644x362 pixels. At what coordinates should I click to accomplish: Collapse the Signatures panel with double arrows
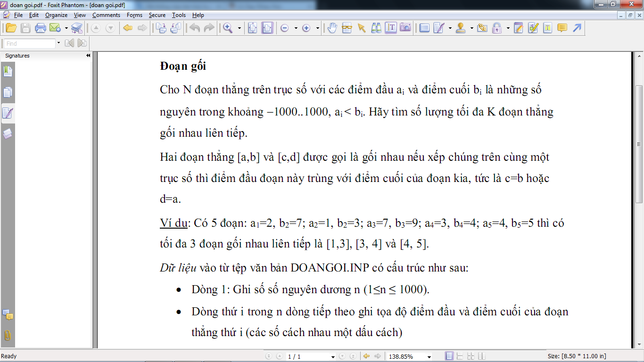coord(88,56)
